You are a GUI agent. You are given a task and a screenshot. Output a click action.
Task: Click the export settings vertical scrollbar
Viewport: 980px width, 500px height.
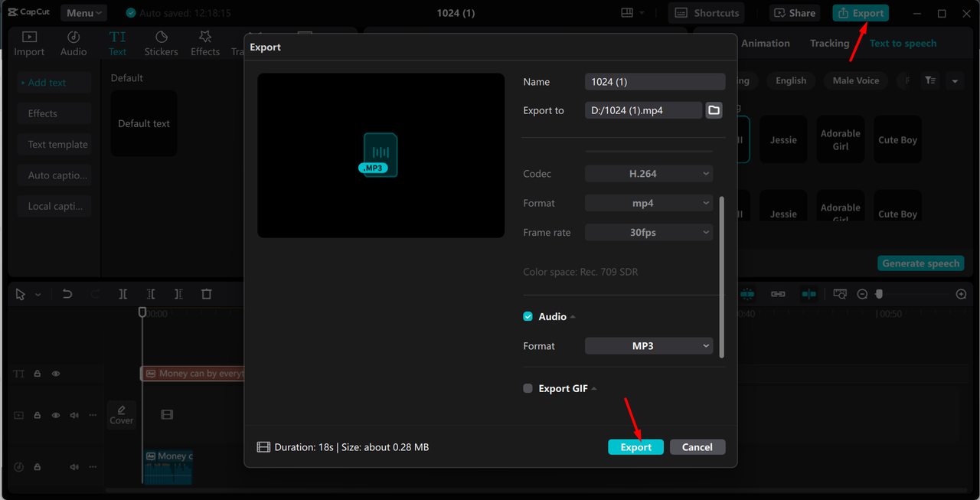pyautogui.click(x=721, y=276)
